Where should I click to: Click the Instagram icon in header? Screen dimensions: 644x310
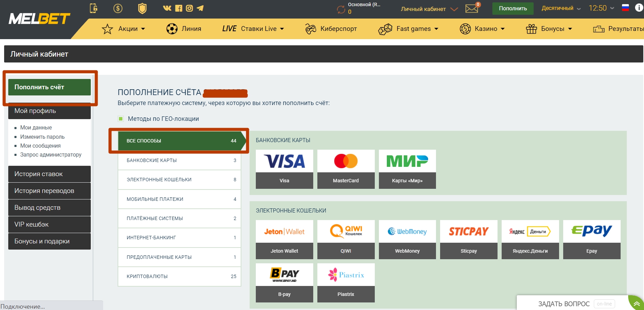point(189,8)
